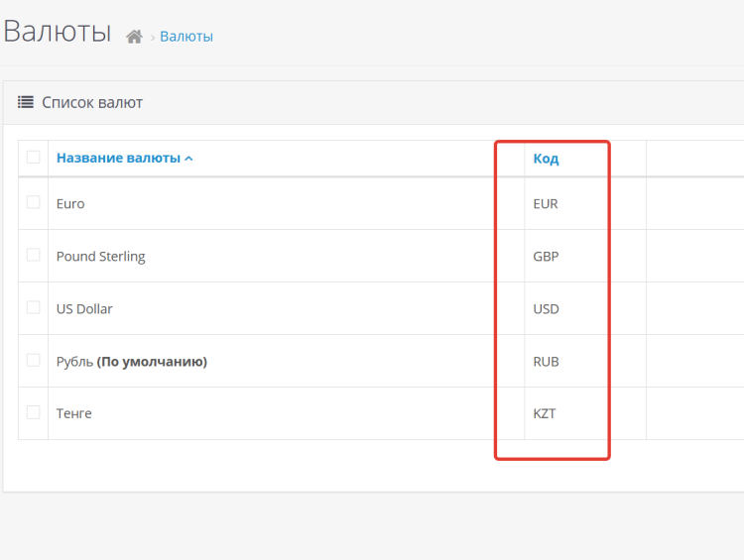Click the US Dollar currency name
Viewport: 744px width, 560px height.
pos(84,308)
